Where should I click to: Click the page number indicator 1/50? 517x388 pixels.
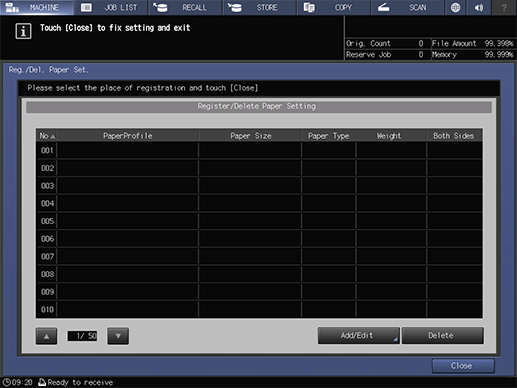[82, 336]
